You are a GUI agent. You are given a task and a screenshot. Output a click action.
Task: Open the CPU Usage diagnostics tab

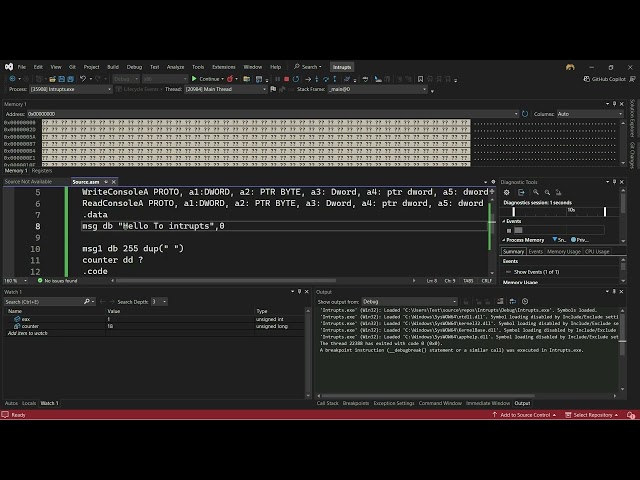coord(597,251)
